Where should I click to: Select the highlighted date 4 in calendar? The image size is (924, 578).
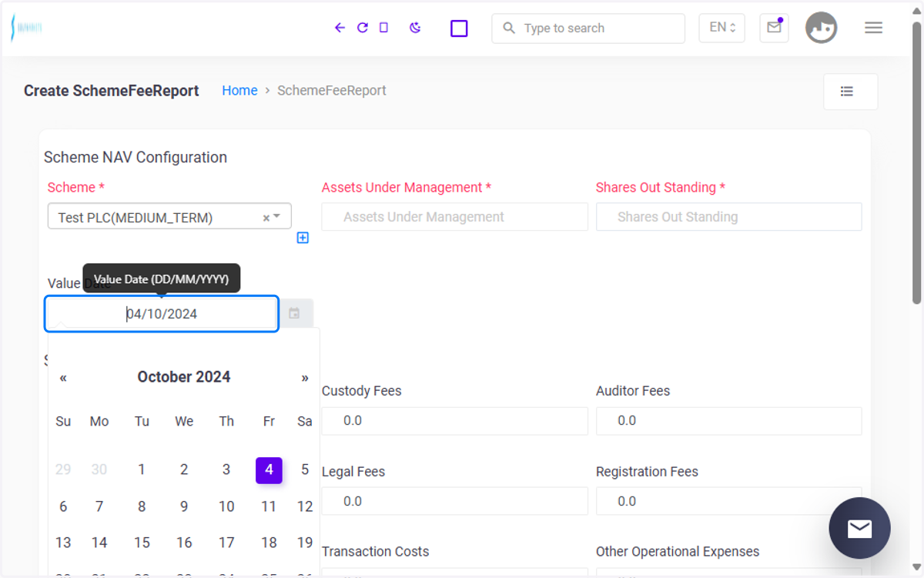[269, 470]
